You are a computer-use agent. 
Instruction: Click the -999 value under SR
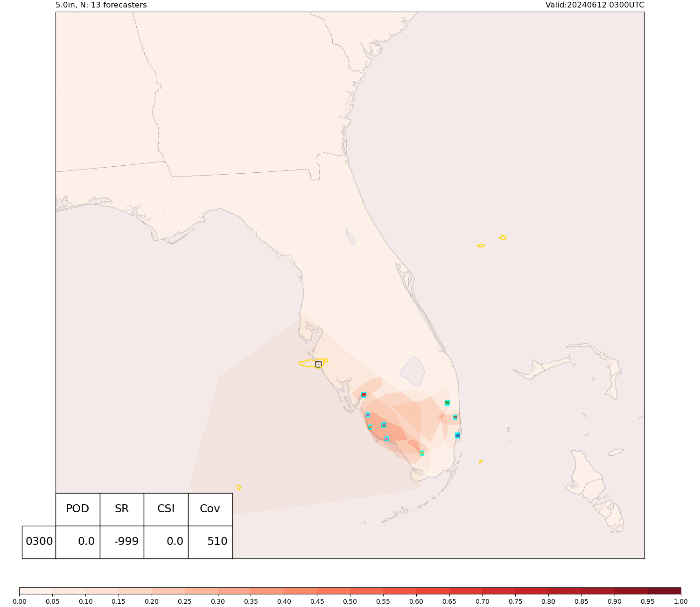click(122, 542)
